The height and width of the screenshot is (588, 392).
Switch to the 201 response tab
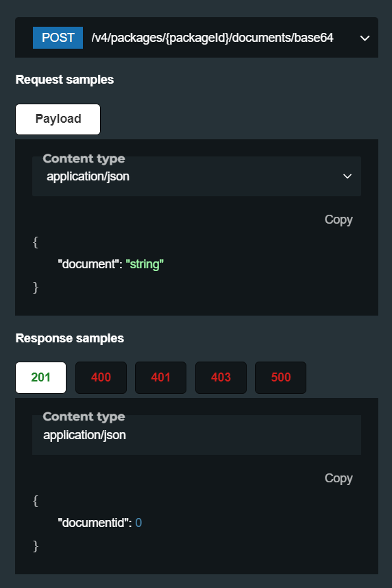point(41,377)
